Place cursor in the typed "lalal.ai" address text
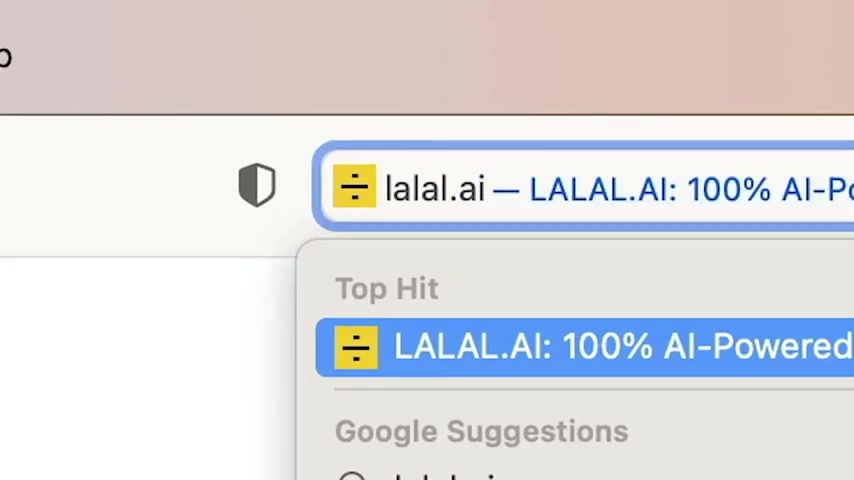854x480 pixels. (435, 189)
